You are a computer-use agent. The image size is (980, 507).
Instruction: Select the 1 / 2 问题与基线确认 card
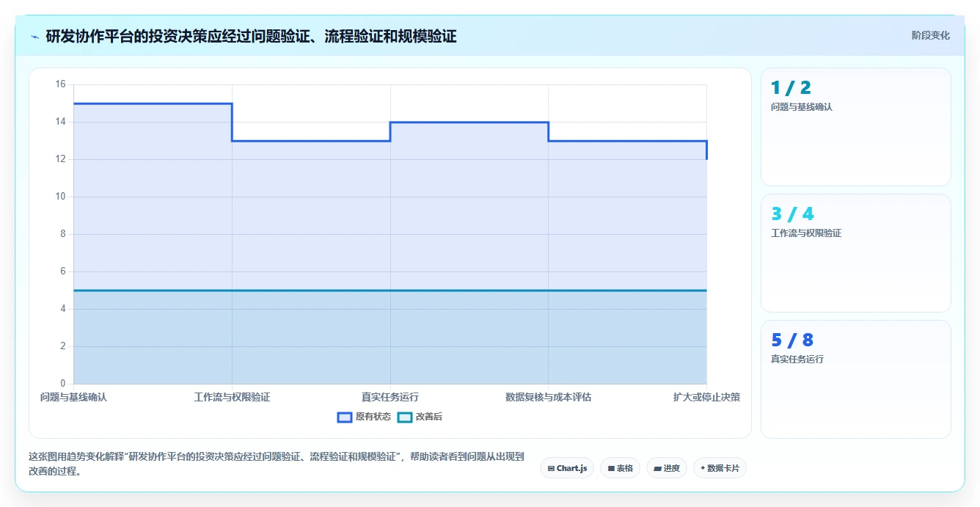(x=856, y=127)
